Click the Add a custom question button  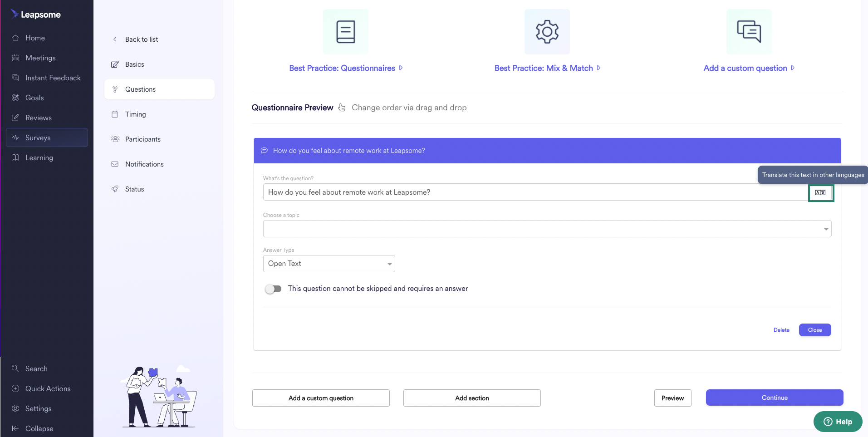pyautogui.click(x=321, y=398)
